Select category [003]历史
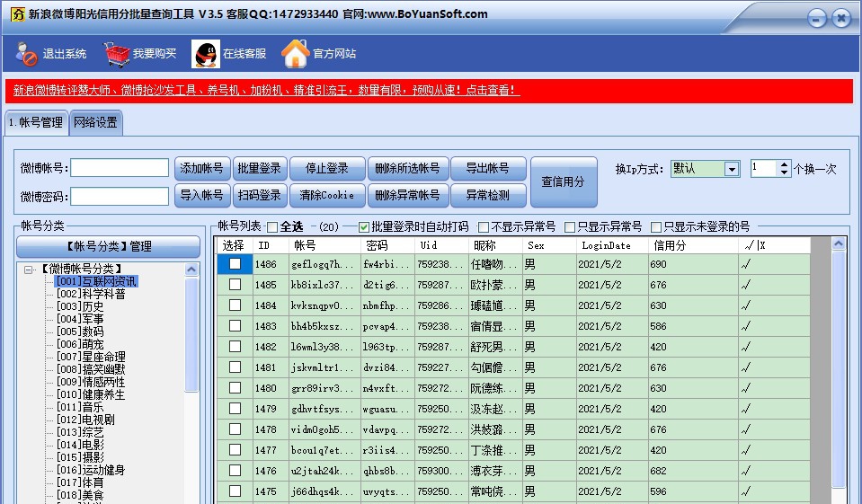 [80, 306]
